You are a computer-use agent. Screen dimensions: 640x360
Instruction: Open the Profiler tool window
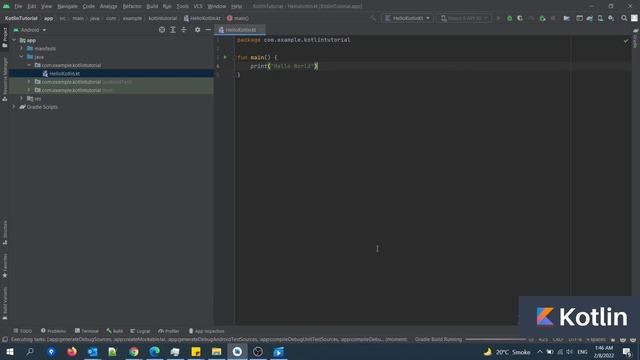pos(169,331)
